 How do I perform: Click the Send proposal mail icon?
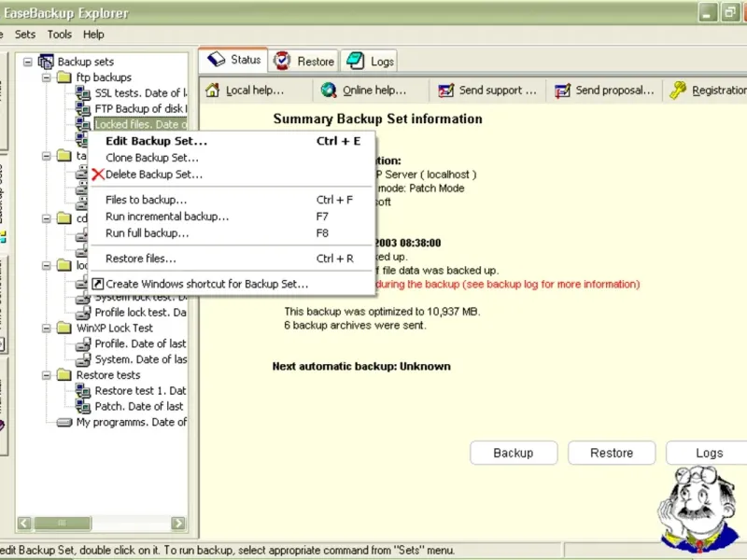coord(563,90)
